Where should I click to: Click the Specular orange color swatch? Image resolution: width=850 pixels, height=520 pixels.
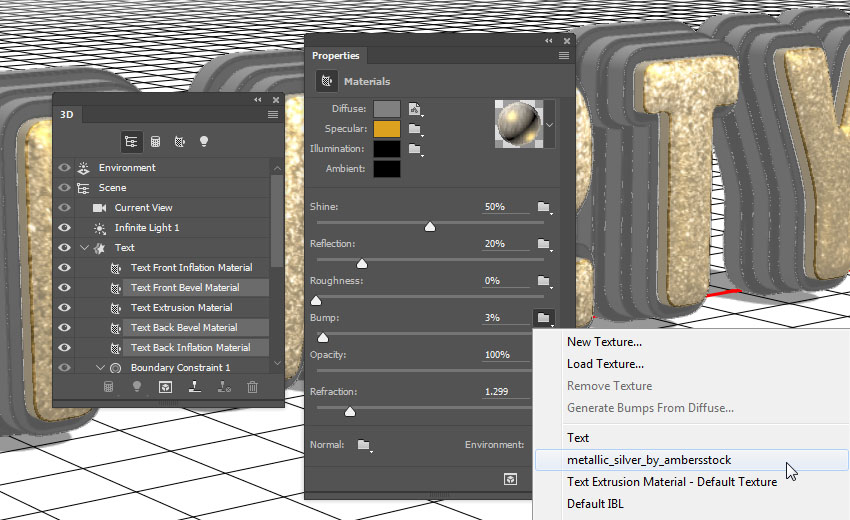click(x=387, y=129)
